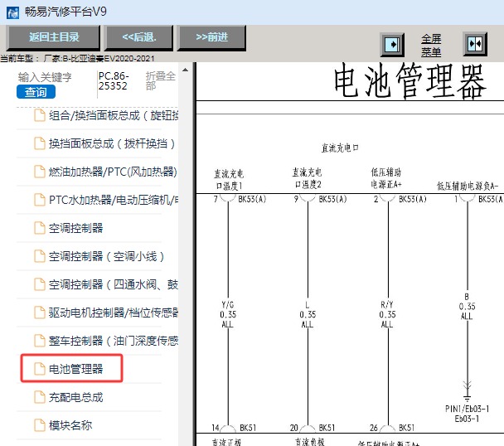Click the L 0.35 ALL wire label
504x446 pixels.
pyautogui.click(x=308, y=314)
